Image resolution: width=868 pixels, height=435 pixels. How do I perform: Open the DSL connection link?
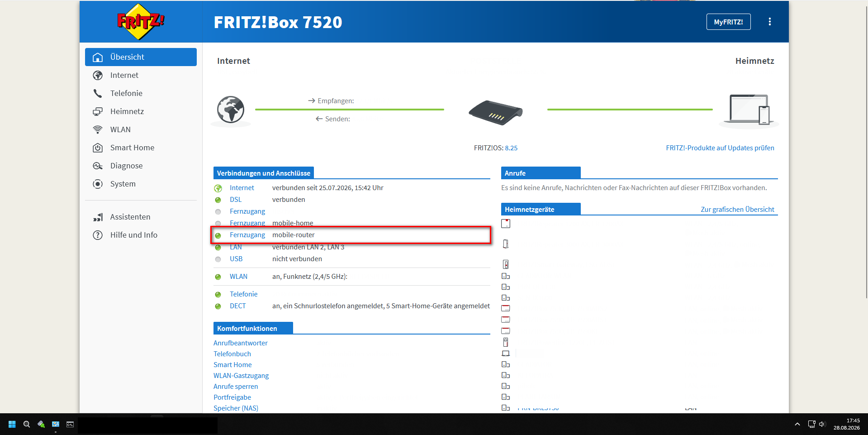click(x=236, y=200)
